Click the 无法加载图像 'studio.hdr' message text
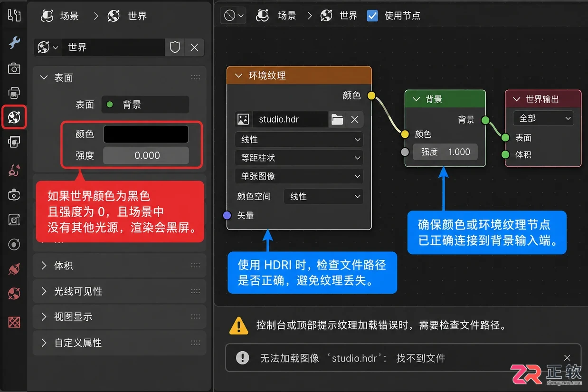The height and width of the screenshot is (392, 588). coord(352,358)
